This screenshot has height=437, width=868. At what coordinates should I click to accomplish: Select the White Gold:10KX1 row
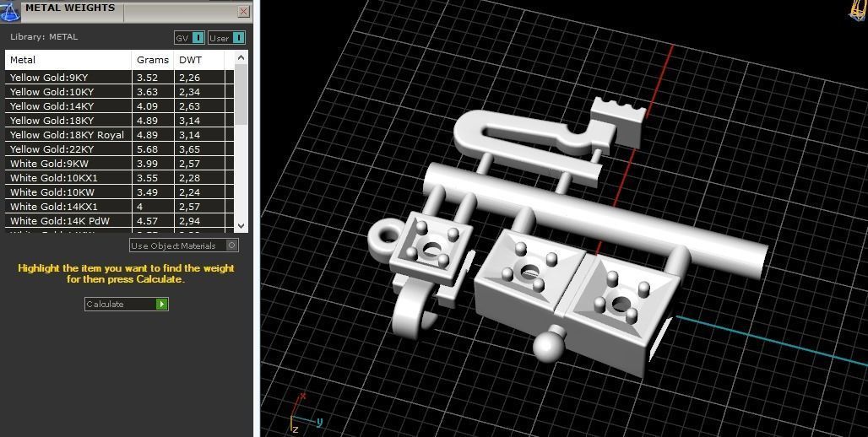pos(120,178)
